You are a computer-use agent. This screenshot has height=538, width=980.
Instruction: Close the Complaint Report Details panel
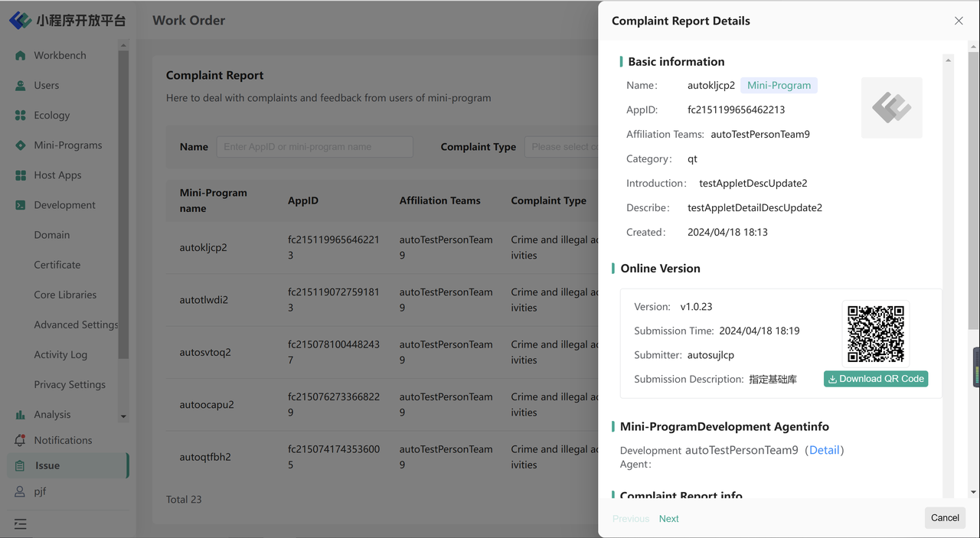pos(959,21)
